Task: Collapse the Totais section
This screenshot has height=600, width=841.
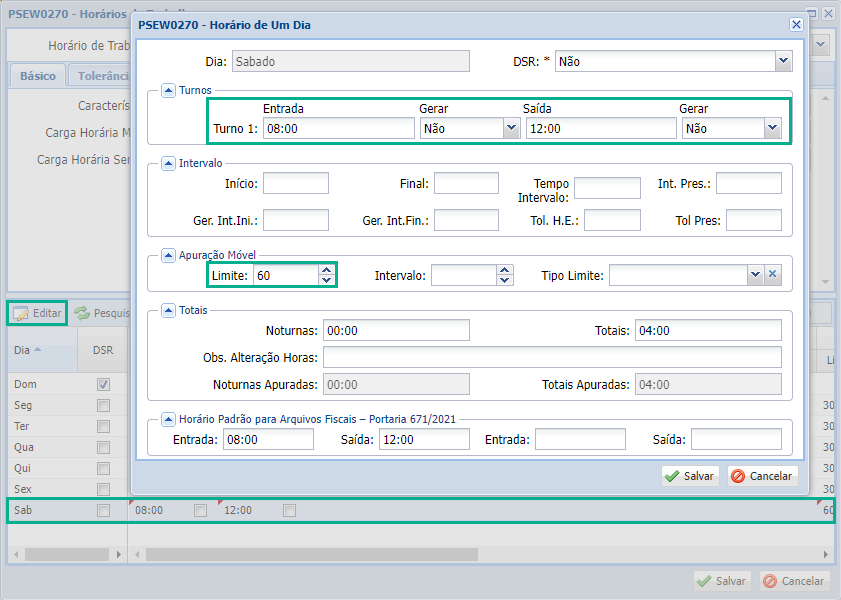Action: [168, 310]
